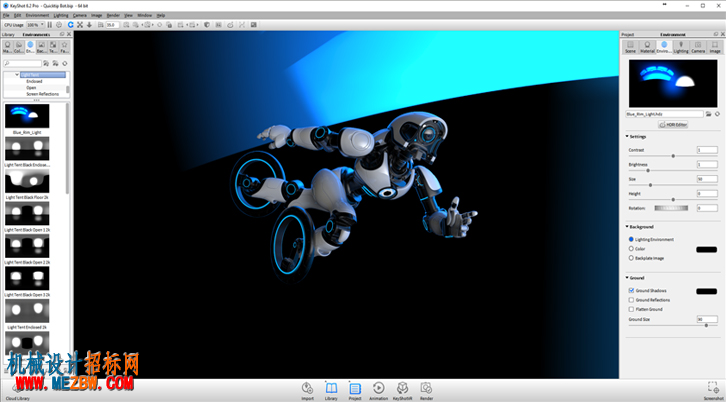726x402 pixels.
Task: Open the Help menu
Action: point(161,15)
